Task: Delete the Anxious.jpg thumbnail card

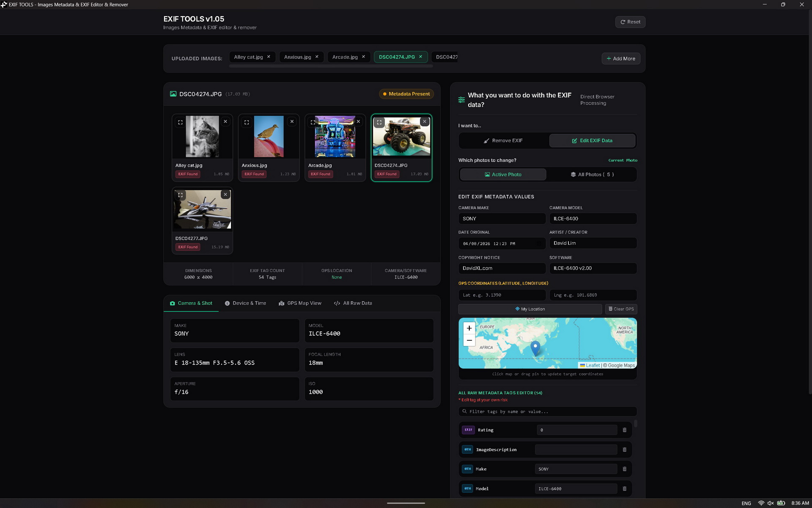Action: tap(292, 121)
